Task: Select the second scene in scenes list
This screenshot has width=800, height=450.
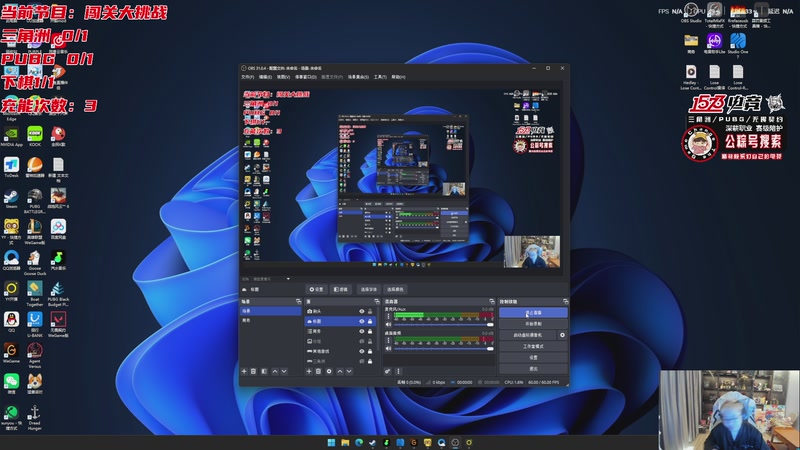Action: point(271,320)
